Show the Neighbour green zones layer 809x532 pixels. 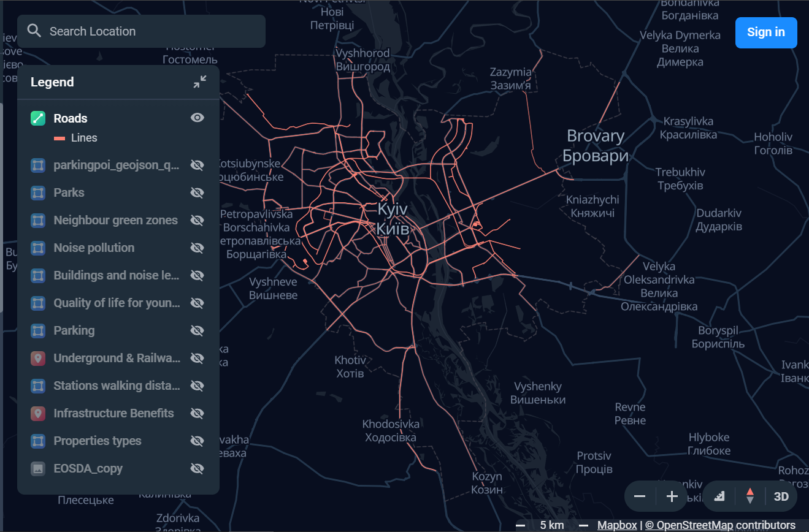pyautogui.click(x=197, y=220)
